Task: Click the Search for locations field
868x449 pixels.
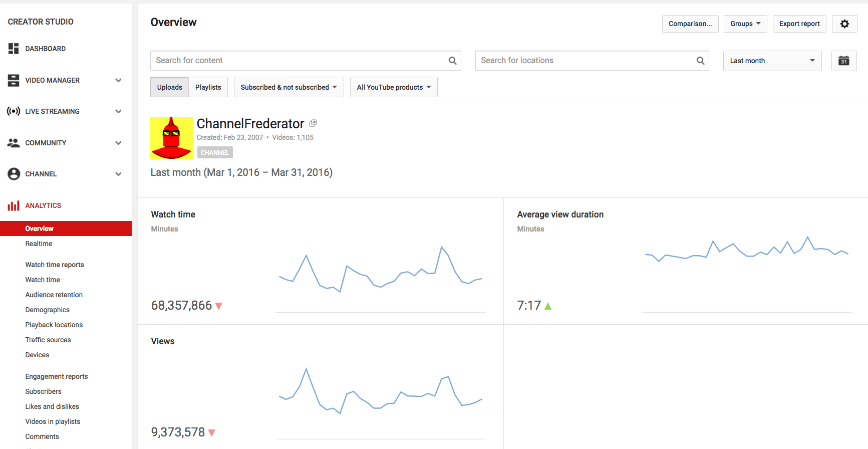Action: 592,61
